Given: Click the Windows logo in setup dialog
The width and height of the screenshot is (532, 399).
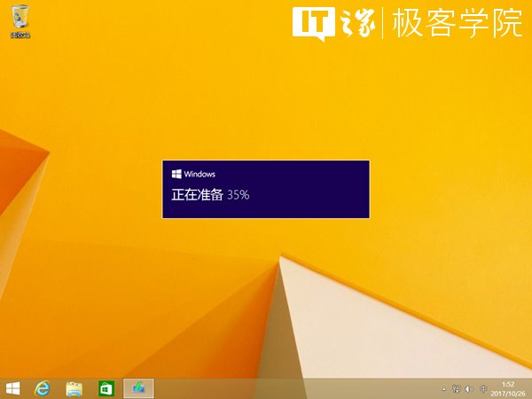Looking at the screenshot, I should (x=176, y=174).
